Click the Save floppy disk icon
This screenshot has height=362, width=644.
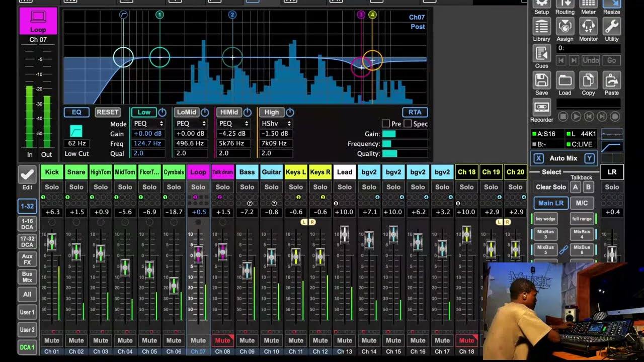[x=541, y=80]
